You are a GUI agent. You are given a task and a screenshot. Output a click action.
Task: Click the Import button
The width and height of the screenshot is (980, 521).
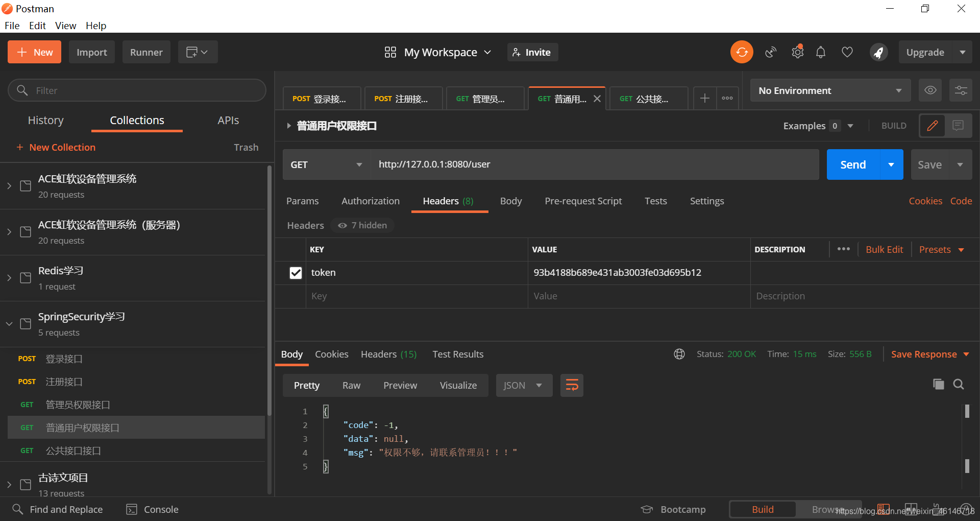pyautogui.click(x=92, y=52)
